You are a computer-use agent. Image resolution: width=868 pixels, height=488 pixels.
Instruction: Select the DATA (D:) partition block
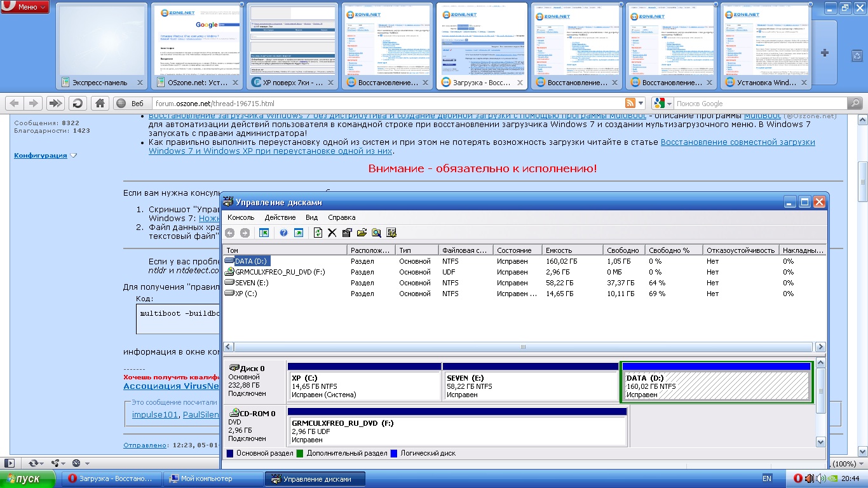click(716, 386)
